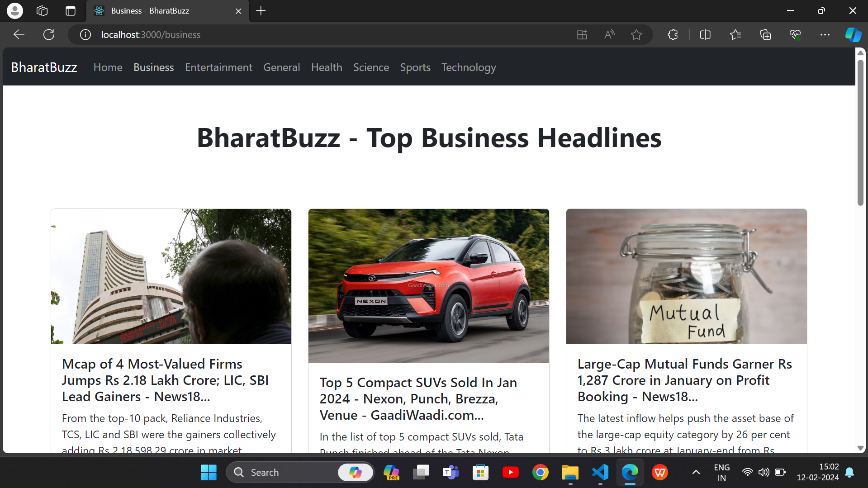
Task: Open Google Chrome from taskbar
Action: 541,473
